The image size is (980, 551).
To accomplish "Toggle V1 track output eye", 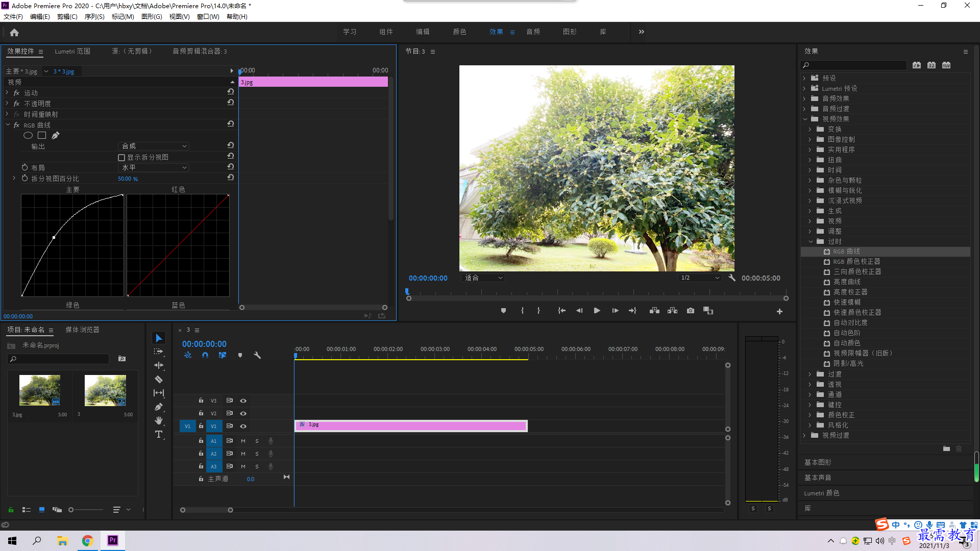I will coord(243,427).
